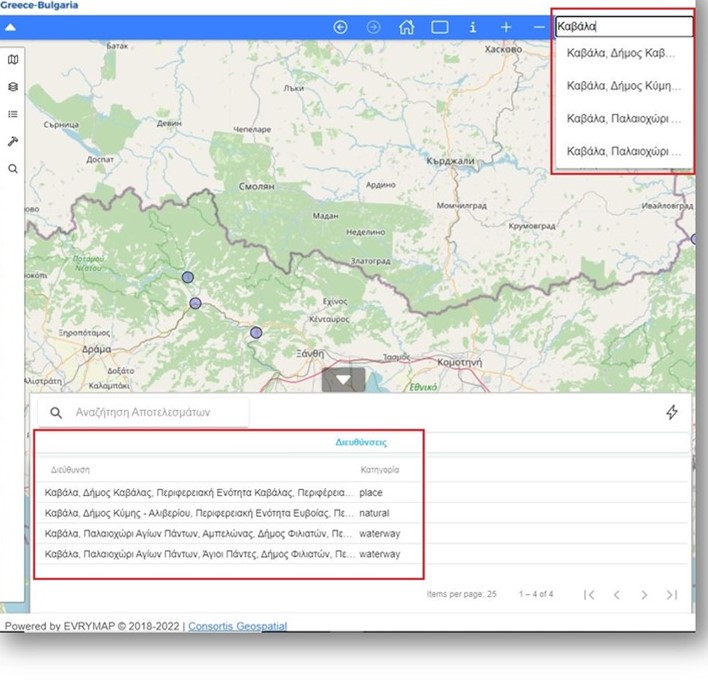Image resolution: width=708 pixels, height=684 pixels.
Task: Open the Consortis Geospatial link
Action: coord(238,626)
